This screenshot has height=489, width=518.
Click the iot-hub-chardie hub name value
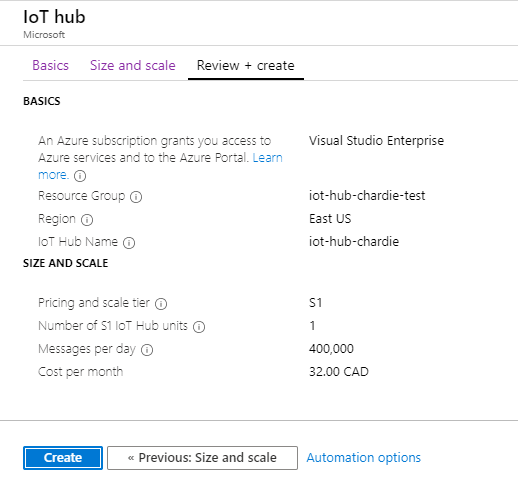coord(354,242)
